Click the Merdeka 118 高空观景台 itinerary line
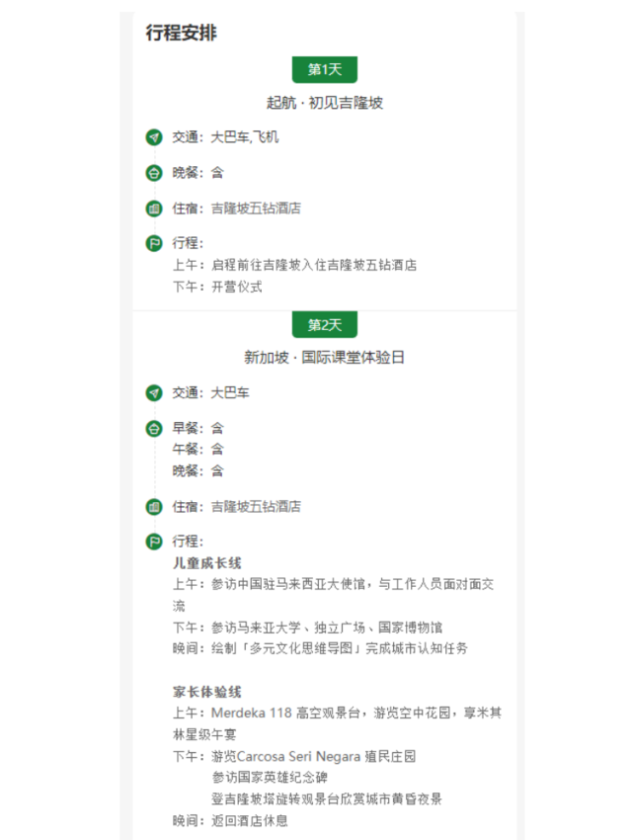Viewport: 632px width, 840px height. coord(336,714)
